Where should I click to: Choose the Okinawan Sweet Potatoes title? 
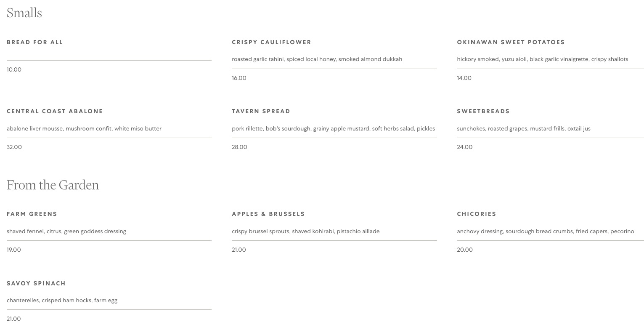pyautogui.click(x=511, y=42)
